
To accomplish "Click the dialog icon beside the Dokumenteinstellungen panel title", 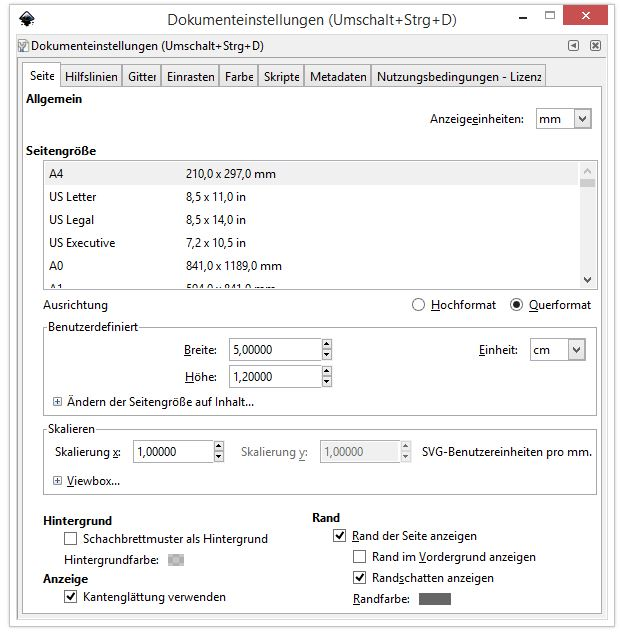I will [x=23, y=46].
